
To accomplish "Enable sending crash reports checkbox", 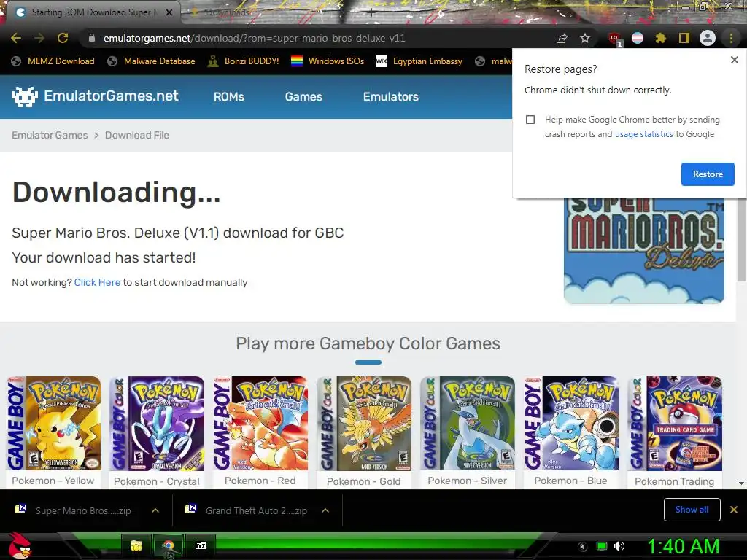I will [x=530, y=120].
